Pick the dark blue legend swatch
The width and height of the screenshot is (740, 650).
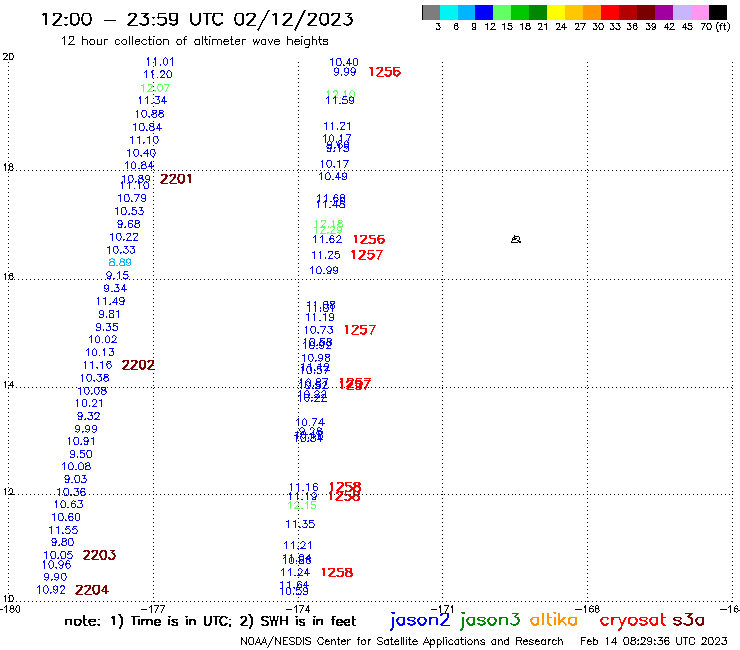484,12
